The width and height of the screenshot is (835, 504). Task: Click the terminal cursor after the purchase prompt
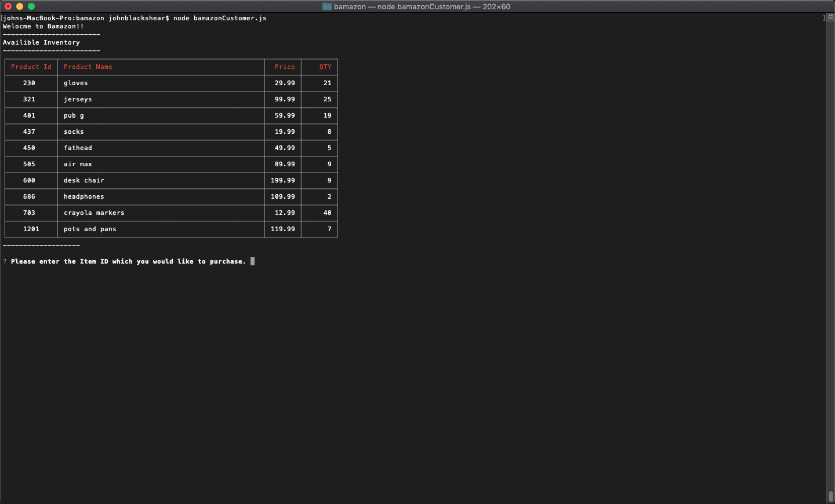point(252,262)
